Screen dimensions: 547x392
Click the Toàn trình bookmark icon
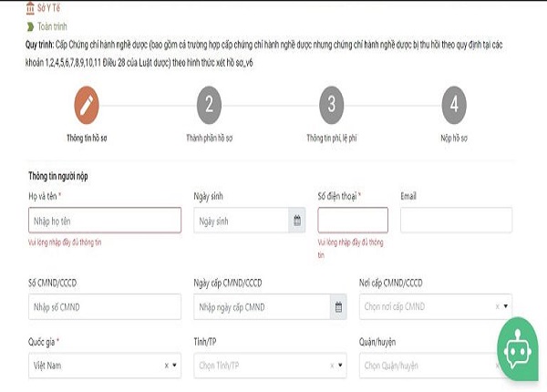32,26
